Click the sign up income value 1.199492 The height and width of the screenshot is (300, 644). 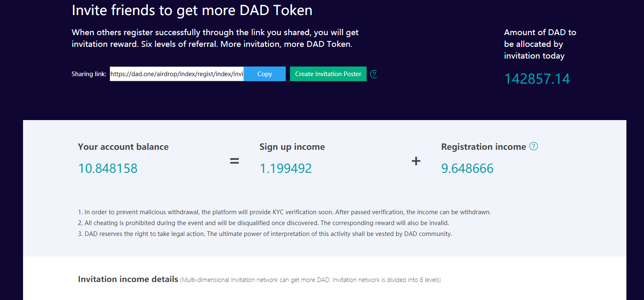pyautogui.click(x=286, y=168)
